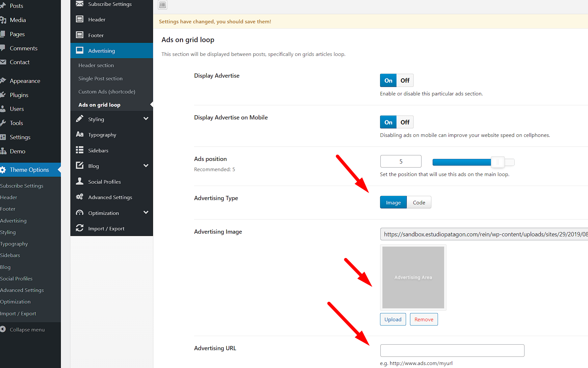Open Blog link under Theme Options
The image size is (588, 368).
coord(5,267)
